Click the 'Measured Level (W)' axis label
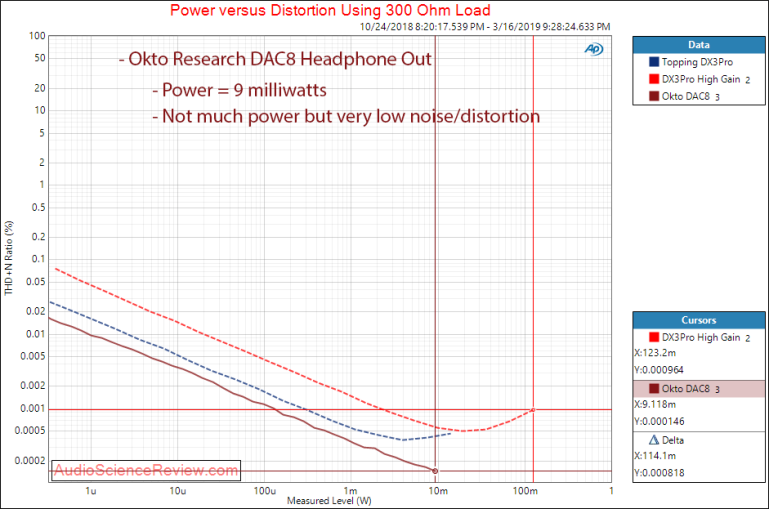Image resolution: width=769 pixels, height=509 pixels. coord(329,501)
